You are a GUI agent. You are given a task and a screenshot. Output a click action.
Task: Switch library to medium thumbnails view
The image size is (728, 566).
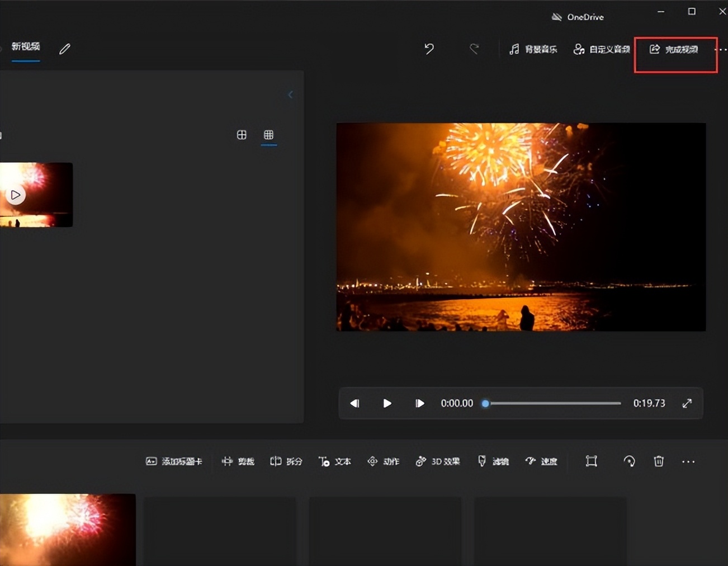pos(242,135)
